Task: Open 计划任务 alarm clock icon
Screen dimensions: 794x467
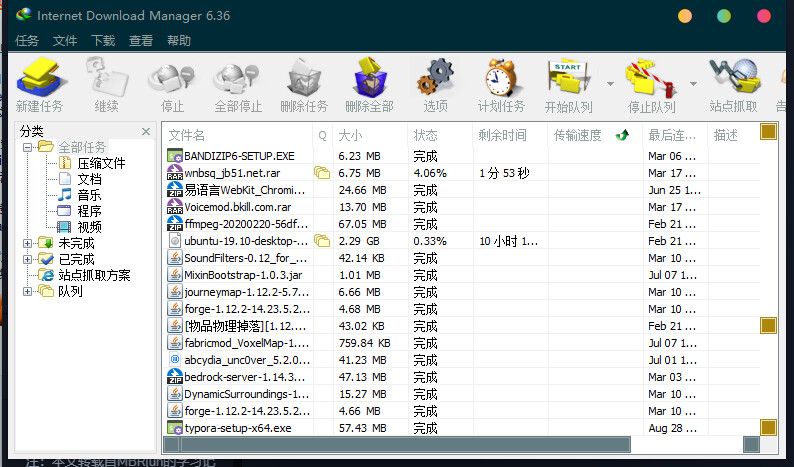Action: pos(501,77)
